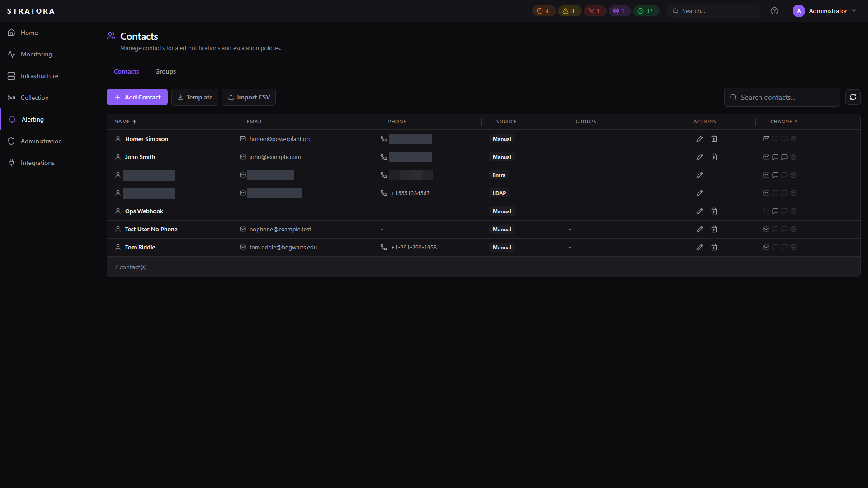Screen dimensions: 868x488
Task: Switch to the Groups tab
Action: (165, 71)
